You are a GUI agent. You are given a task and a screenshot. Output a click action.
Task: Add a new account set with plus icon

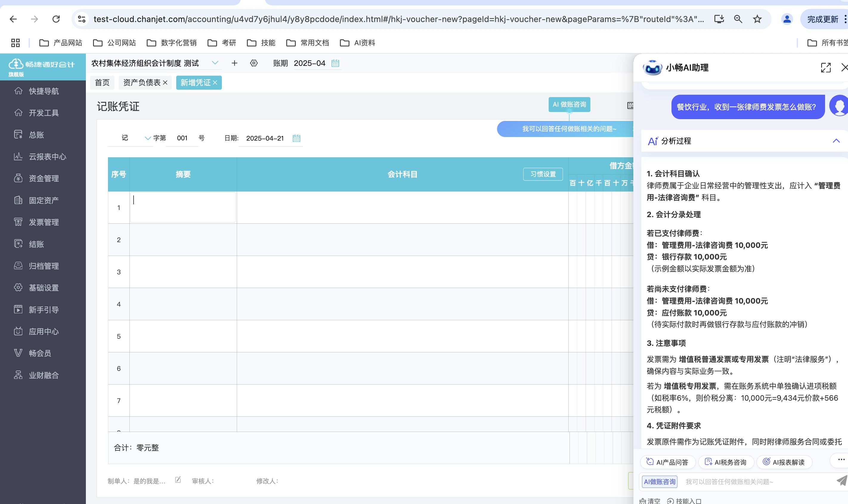[x=234, y=63]
